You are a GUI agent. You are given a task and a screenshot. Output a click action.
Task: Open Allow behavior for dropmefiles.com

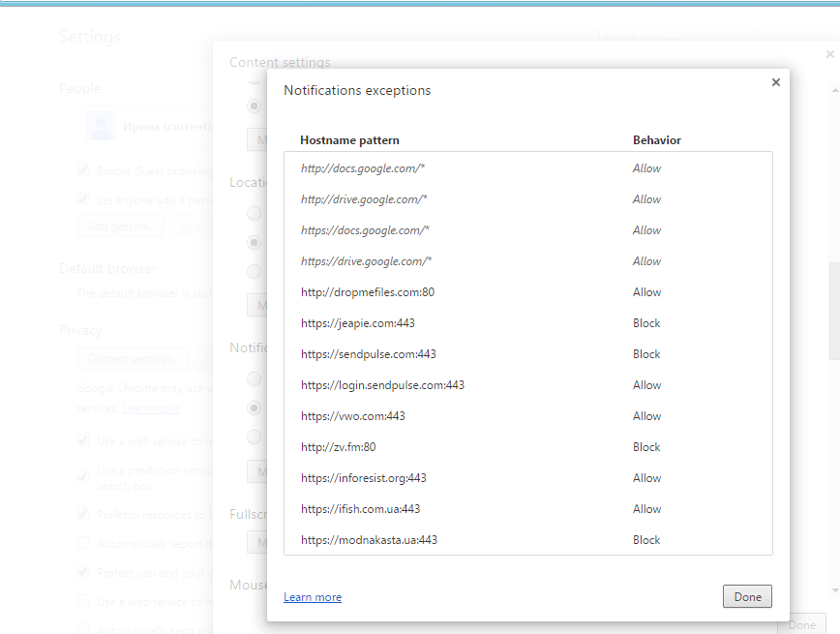(646, 292)
